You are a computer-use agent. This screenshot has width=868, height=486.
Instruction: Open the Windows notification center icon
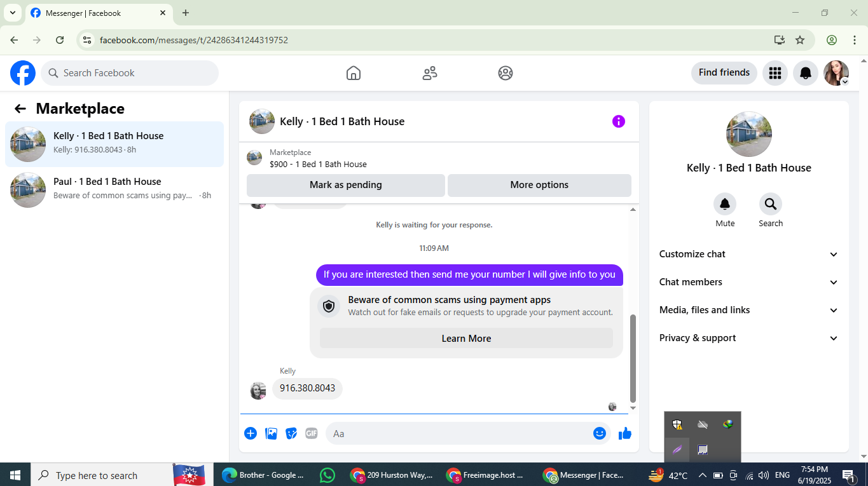click(849, 475)
